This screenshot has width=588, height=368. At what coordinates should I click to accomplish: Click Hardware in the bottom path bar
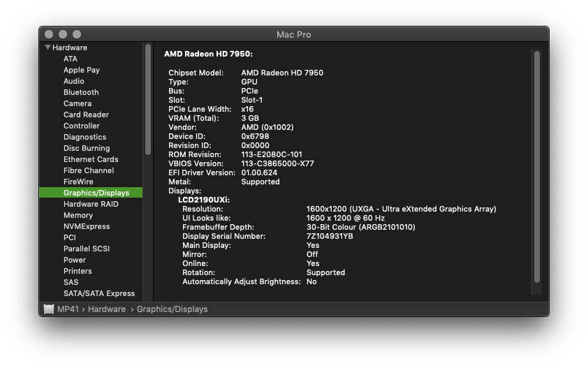tap(107, 309)
